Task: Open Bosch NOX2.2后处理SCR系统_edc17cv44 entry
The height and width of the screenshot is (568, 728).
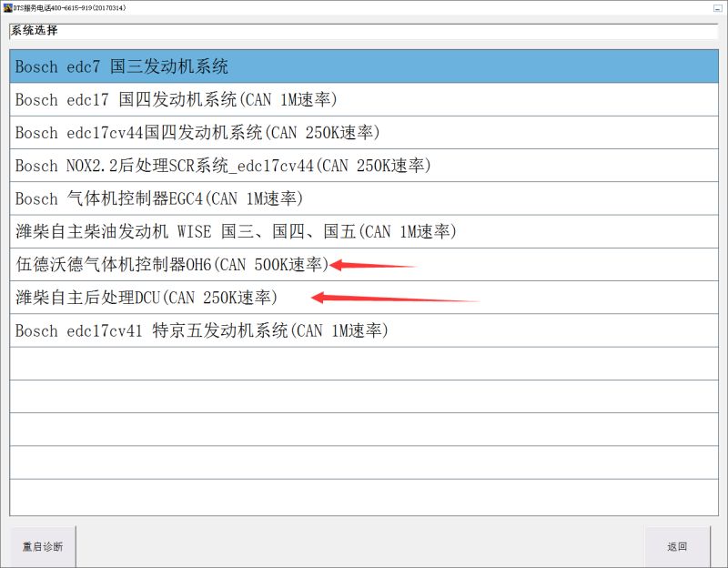Action: (364, 166)
